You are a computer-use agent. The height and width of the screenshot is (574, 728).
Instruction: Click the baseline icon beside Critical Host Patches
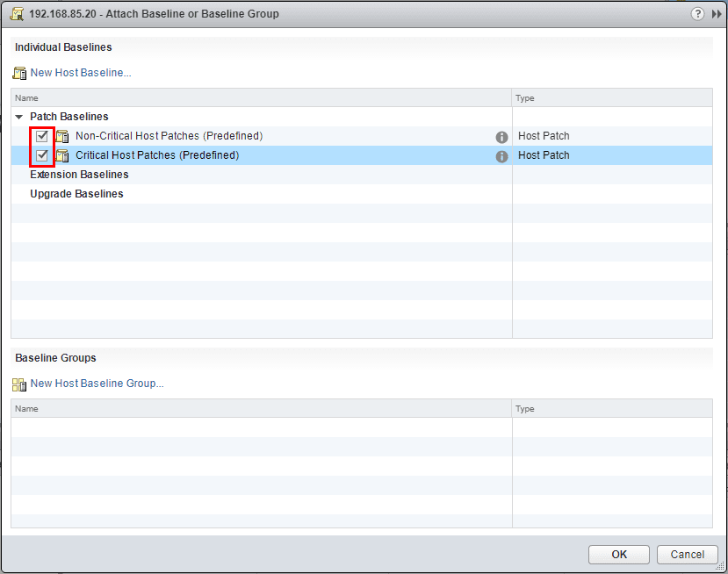tap(62, 155)
